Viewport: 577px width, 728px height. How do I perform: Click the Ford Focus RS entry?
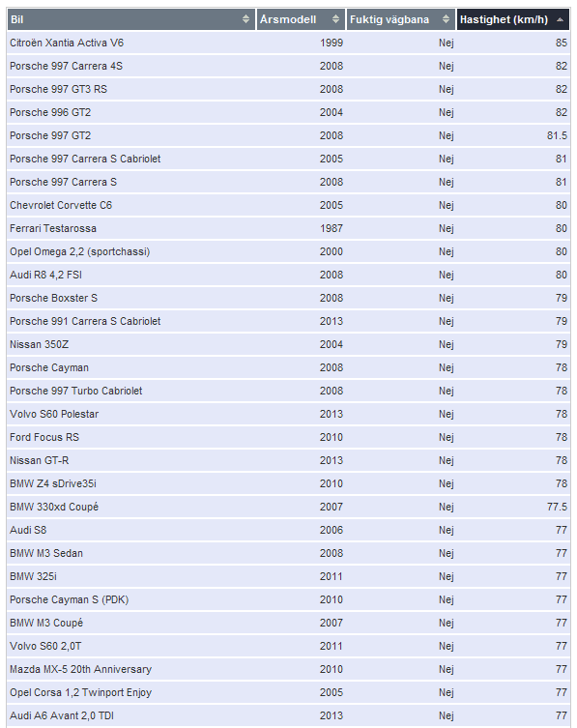click(x=288, y=437)
